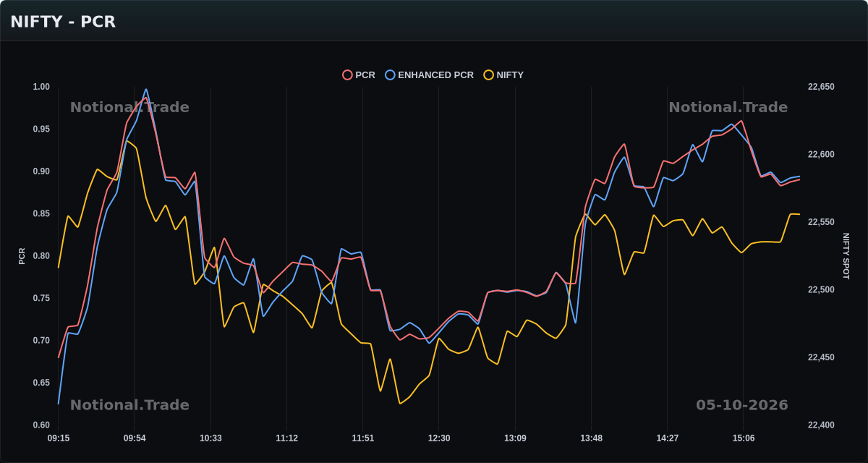This screenshot has width=868, height=463.
Task: Toggle the PCR series in the legend
Action: pyautogui.click(x=359, y=75)
